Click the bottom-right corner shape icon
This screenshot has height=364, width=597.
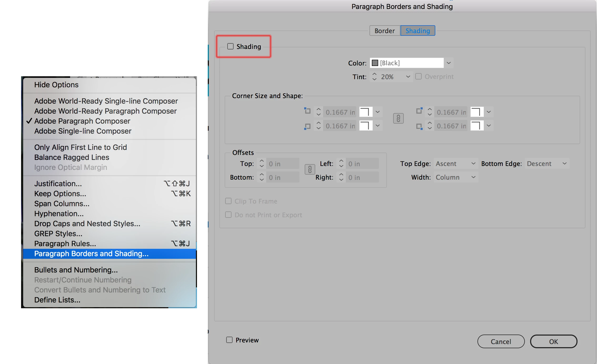pyautogui.click(x=477, y=126)
